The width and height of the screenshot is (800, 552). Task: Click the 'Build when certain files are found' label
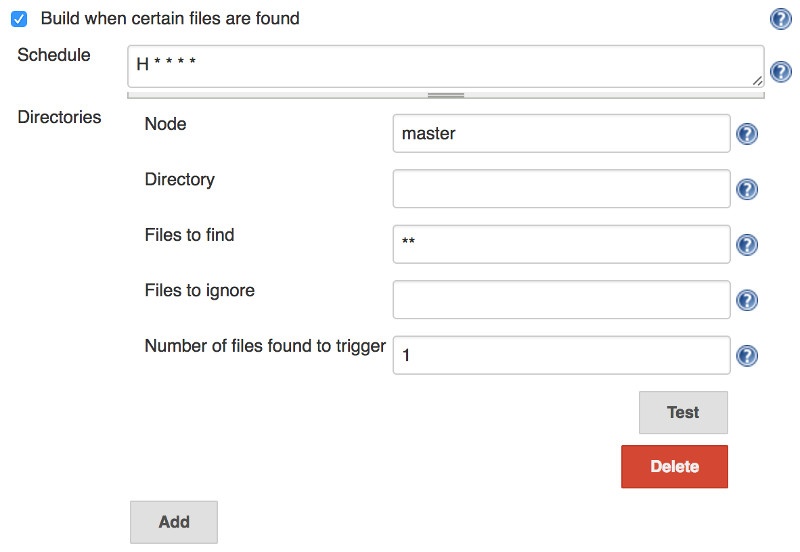pos(170,18)
